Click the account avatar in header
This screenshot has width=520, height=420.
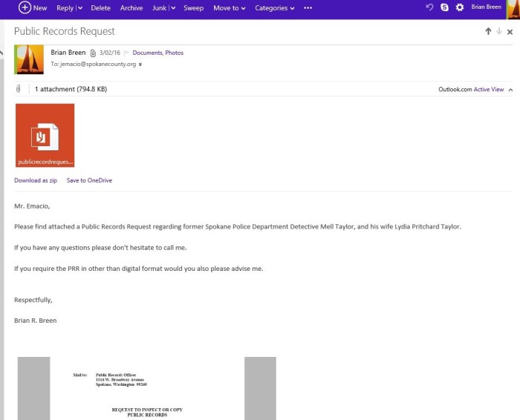513,9
